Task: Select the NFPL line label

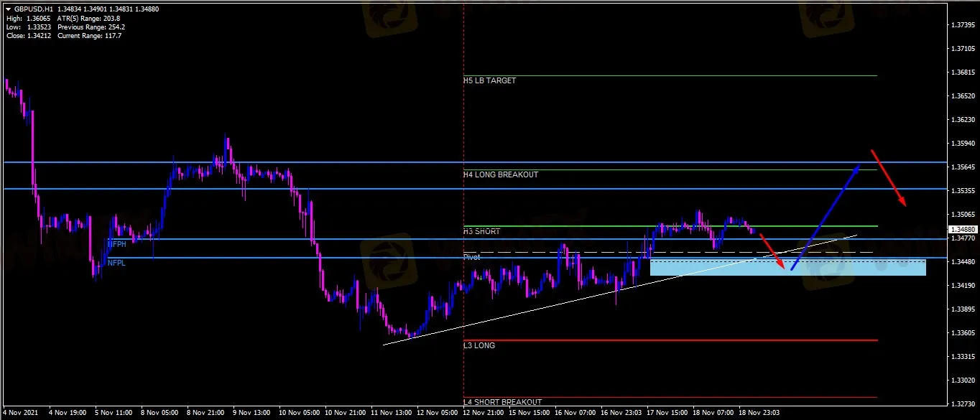Action: (x=116, y=263)
